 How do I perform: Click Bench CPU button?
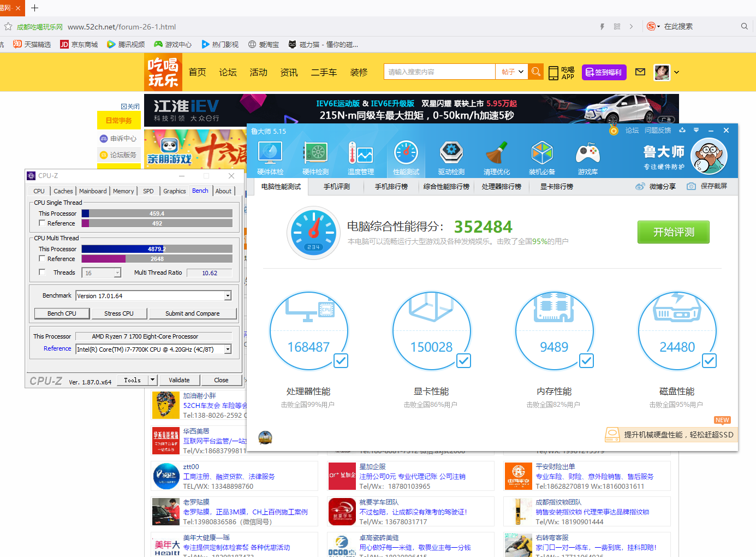[x=62, y=313]
